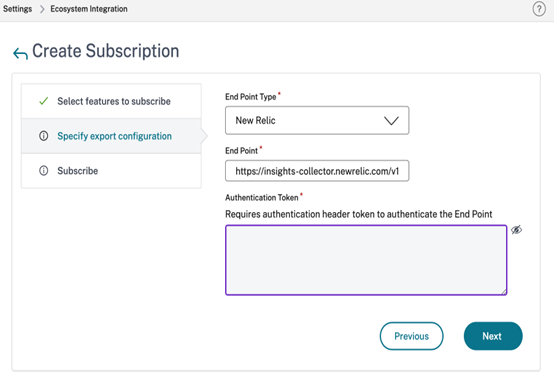Click the back arrow beside Create Subscription

click(20, 53)
